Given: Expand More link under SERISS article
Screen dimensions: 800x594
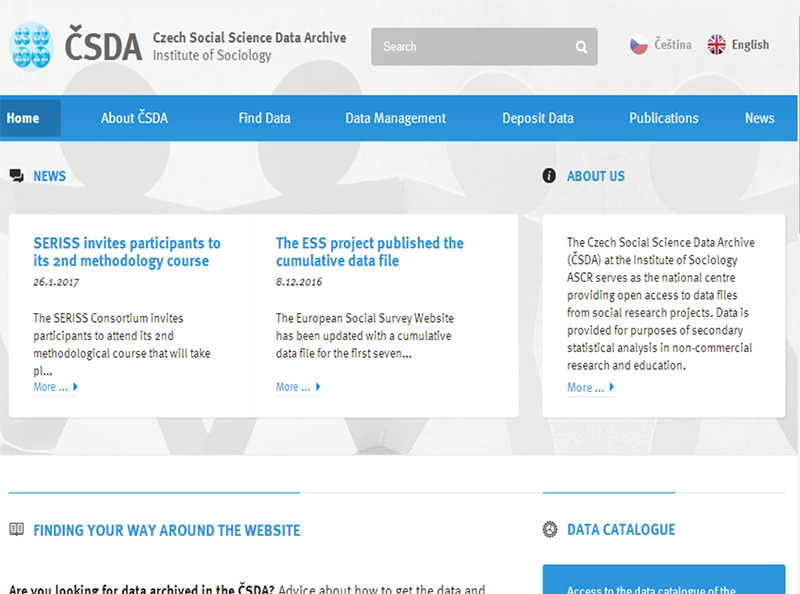Looking at the screenshot, I should coord(55,387).
